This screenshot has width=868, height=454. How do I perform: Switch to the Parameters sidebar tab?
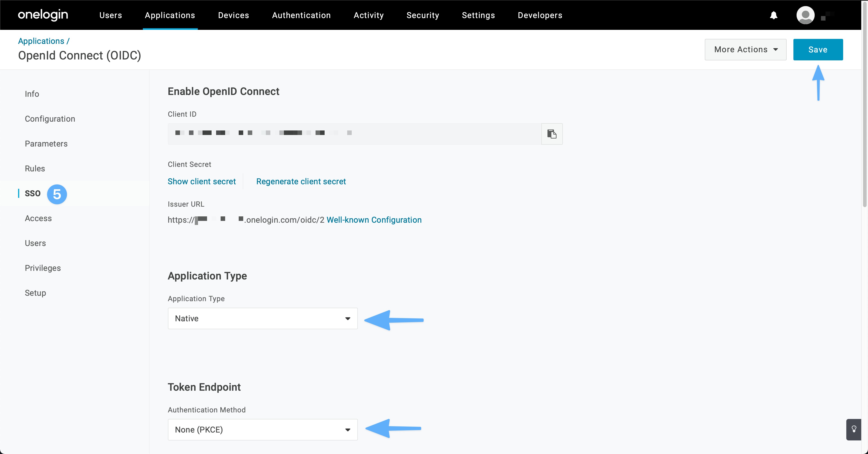point(46,144)
